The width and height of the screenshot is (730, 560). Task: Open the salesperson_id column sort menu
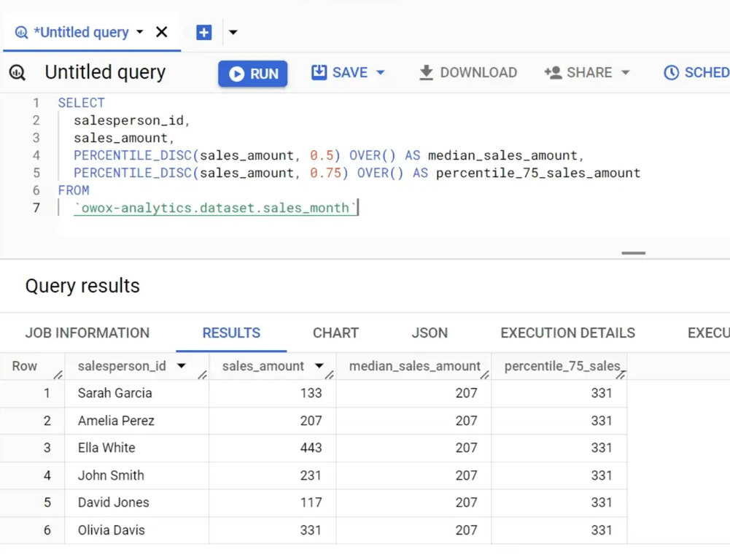pos(182,366)
